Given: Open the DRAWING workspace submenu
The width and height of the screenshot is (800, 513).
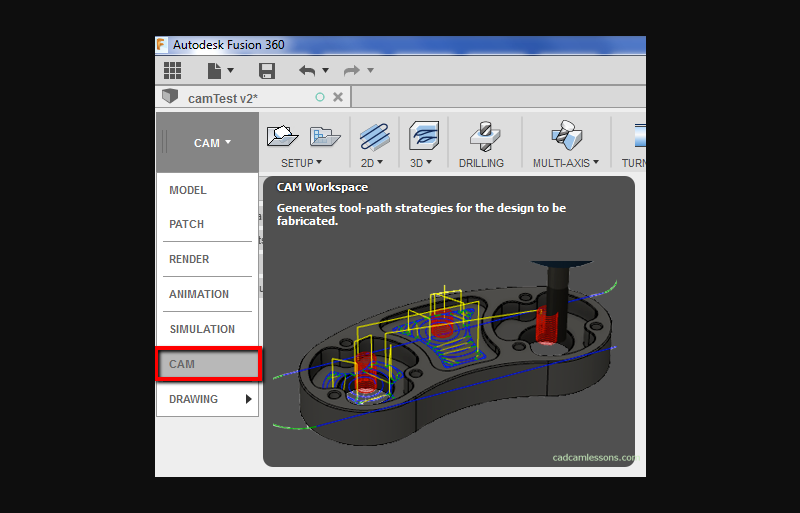Looking at the screenshot, I should pyautogui.click(x=207, y=399).
